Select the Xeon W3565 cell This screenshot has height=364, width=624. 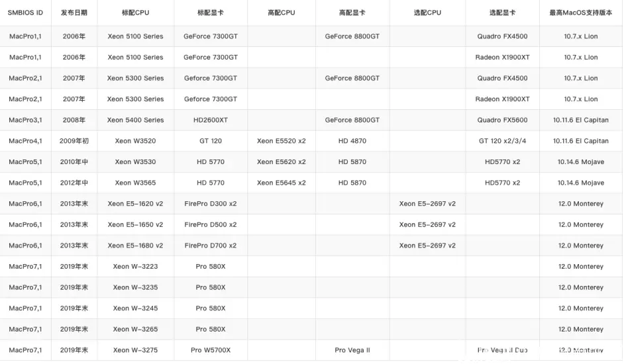tap(135, 183)
